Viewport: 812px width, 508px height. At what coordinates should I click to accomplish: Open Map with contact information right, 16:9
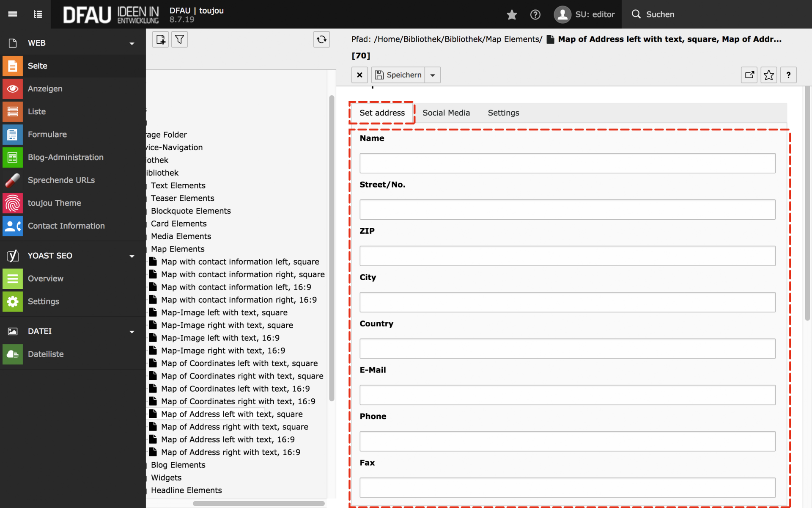point(239,300)
